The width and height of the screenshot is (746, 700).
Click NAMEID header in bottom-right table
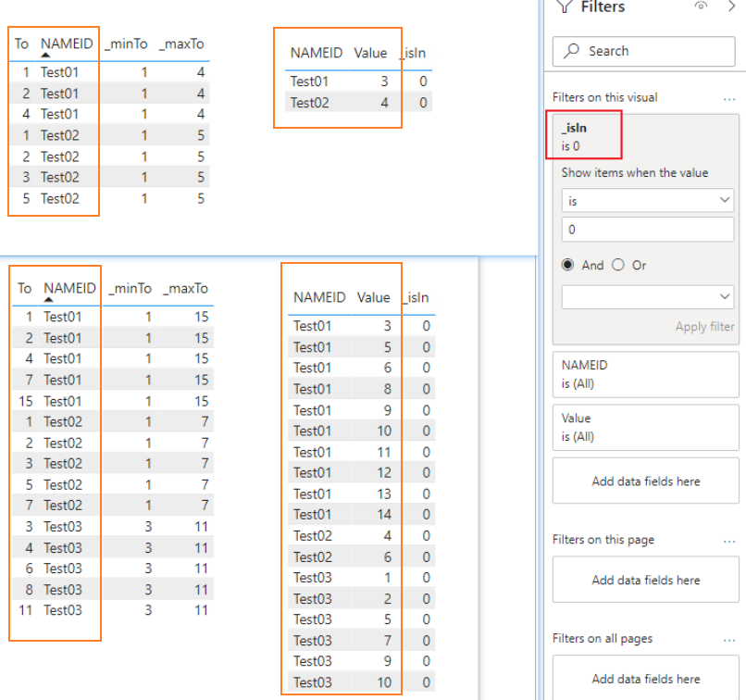[319, 297]
